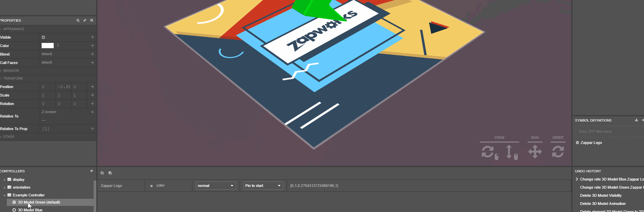Click the Blend inherit value
Screen dimensions: 644x212
pyautogui.click(x=47, y=54)
